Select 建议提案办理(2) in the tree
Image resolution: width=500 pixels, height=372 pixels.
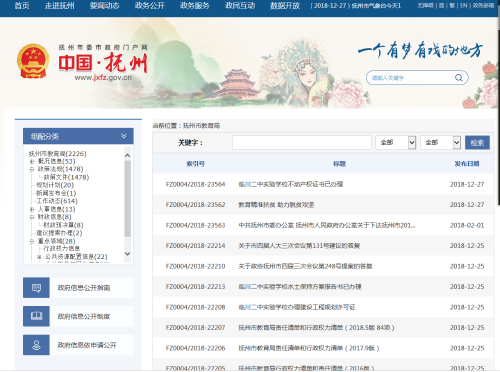(x=59, y=233)
